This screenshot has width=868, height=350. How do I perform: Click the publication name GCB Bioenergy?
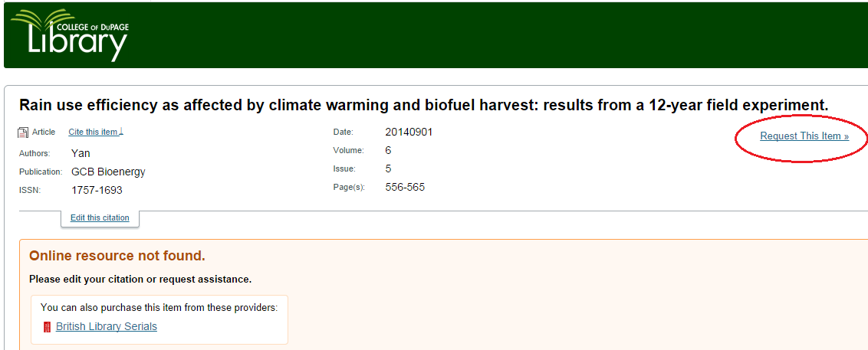pyautogui.click(x=108, y=172)
